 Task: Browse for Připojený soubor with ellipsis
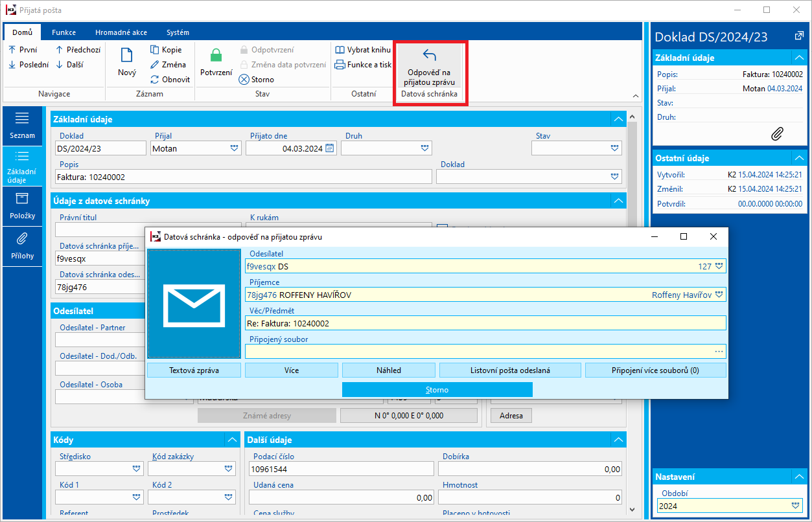[719, 351]
